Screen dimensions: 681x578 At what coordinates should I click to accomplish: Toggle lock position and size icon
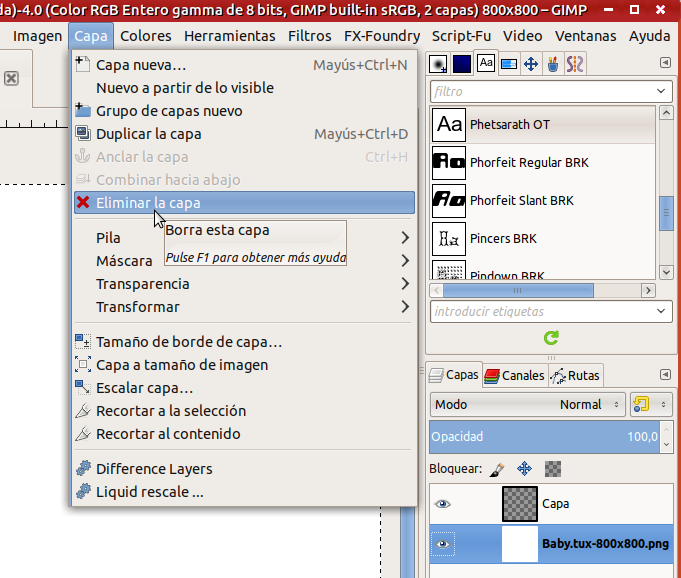click(525, 469)
